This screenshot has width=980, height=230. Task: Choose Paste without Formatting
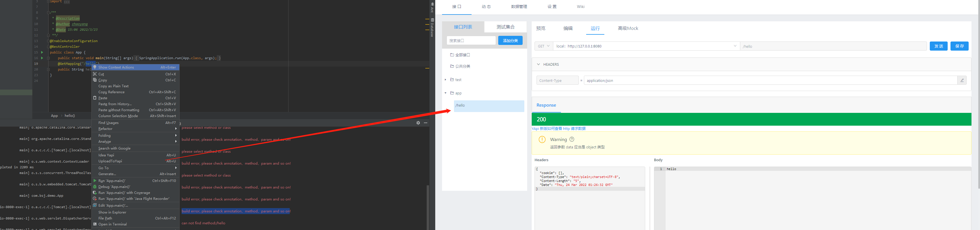click(135, 110)
